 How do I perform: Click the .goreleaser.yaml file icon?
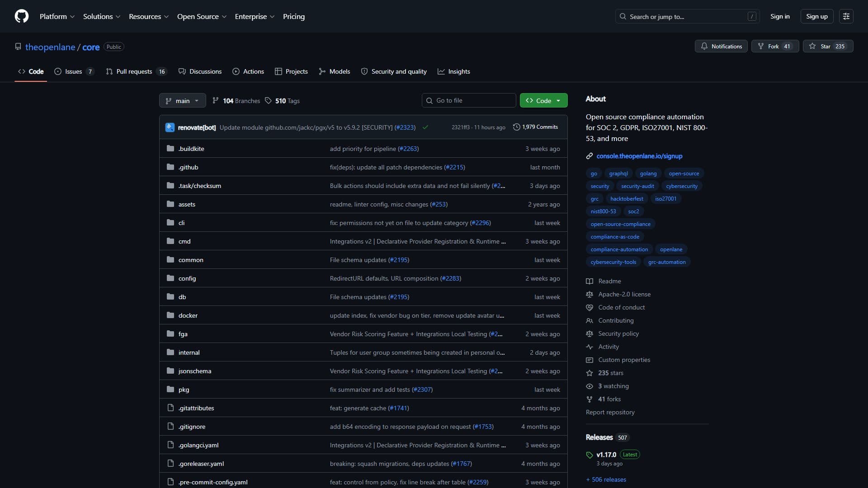point(170,464)
